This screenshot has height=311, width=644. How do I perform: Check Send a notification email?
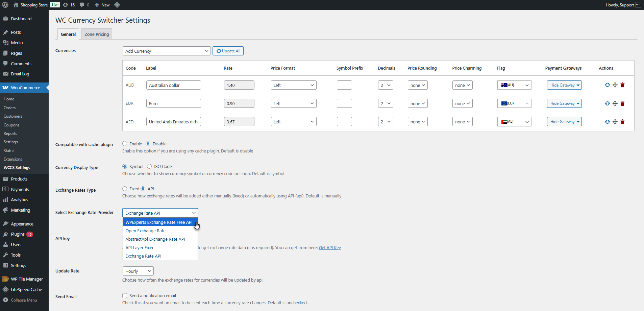(x=125, y=295)
